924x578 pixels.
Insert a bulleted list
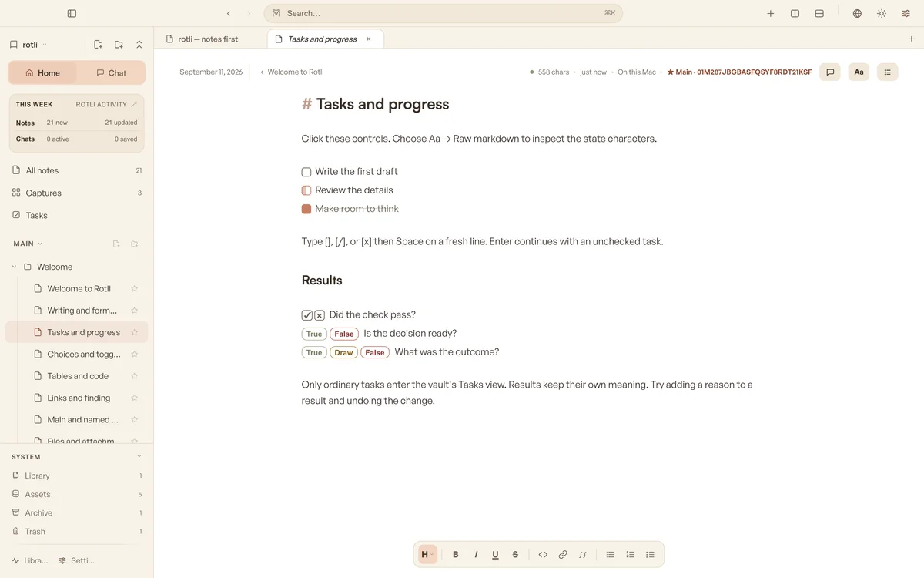pyautogui.click(x=611, y=554)
